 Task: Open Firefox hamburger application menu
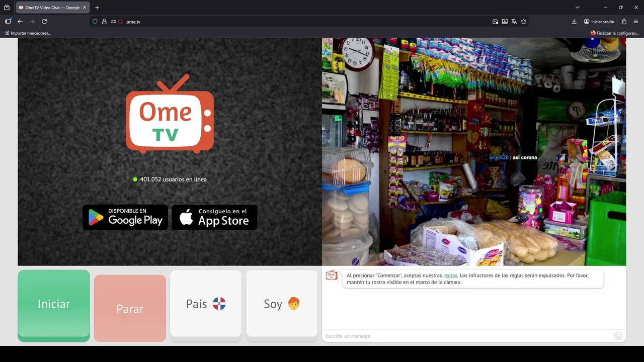coord(636,22)
